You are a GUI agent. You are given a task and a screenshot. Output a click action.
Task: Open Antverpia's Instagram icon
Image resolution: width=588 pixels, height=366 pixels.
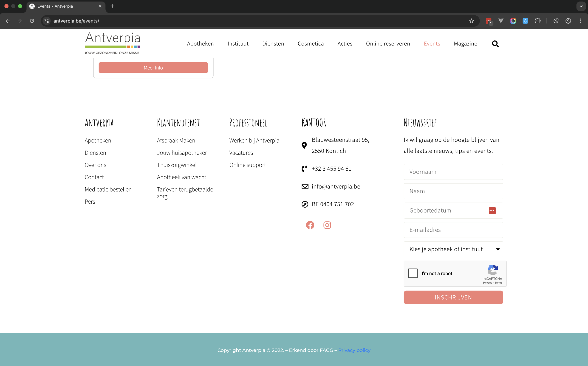[327, 225]
